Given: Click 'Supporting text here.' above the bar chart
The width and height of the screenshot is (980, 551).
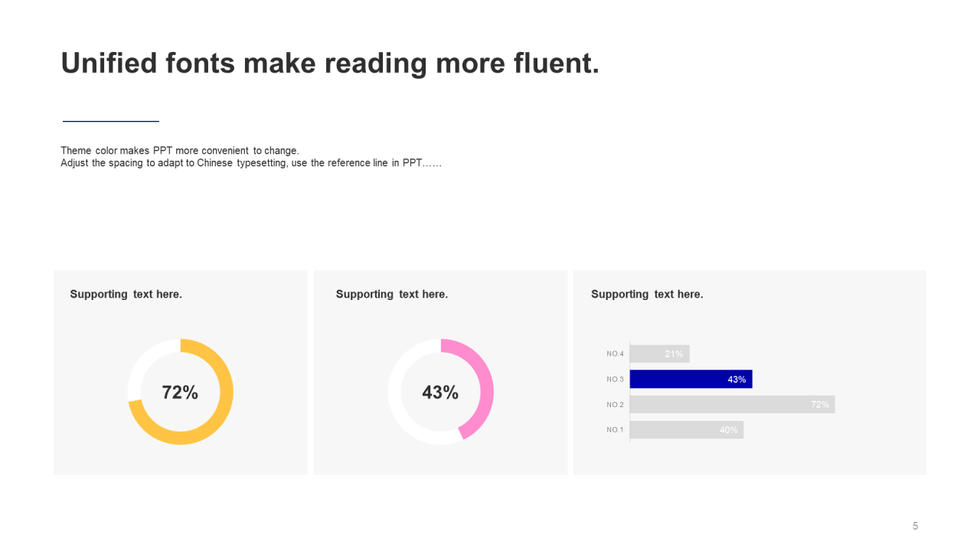Looking at the screenshot, I should [x=647, y=294].
